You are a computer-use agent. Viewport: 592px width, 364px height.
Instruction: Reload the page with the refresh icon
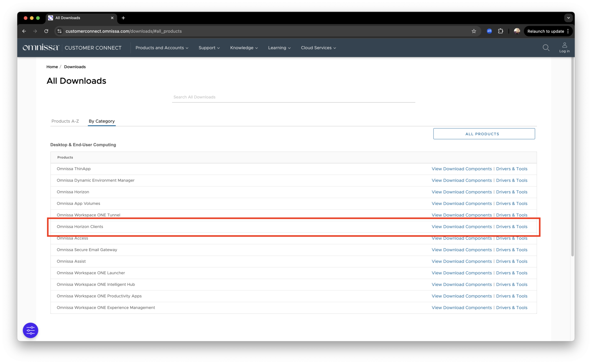point(46,31)
